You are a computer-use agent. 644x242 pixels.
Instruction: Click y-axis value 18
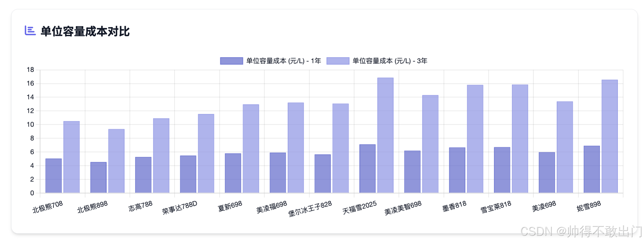(30, 70)
